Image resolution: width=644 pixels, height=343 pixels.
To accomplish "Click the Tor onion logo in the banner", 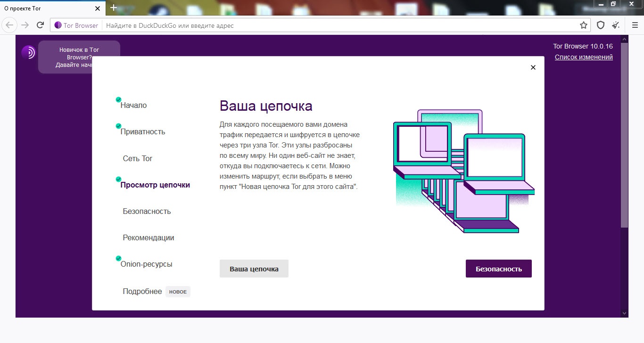I will 28,53.
